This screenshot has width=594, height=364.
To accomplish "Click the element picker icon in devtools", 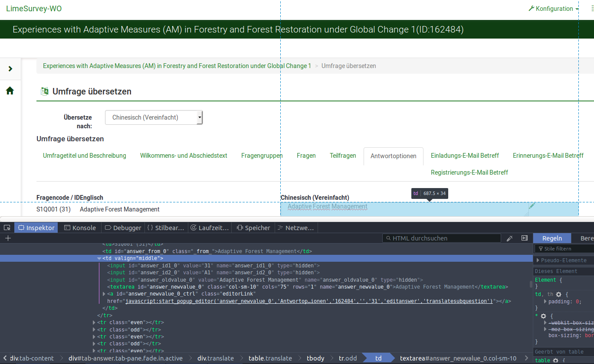I will [7, 228].
